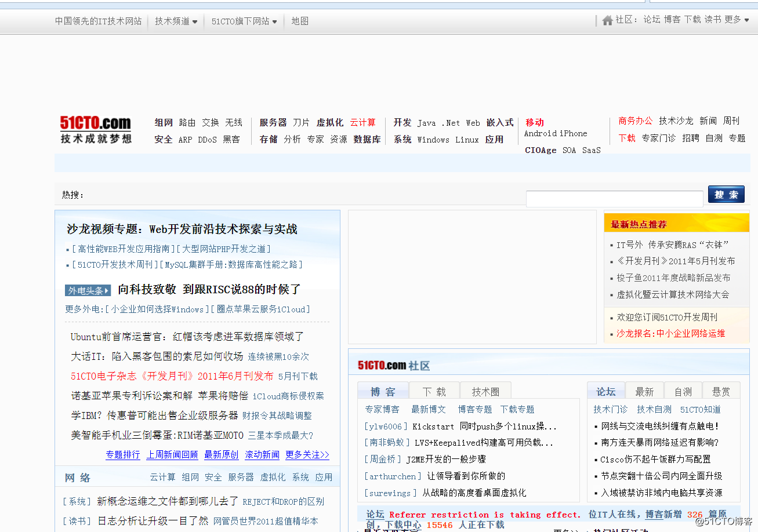This screenshot has height=532, width=758.
Task: Click the 51CTO.com 社区 logo header
Action: (x=394, y=366)
